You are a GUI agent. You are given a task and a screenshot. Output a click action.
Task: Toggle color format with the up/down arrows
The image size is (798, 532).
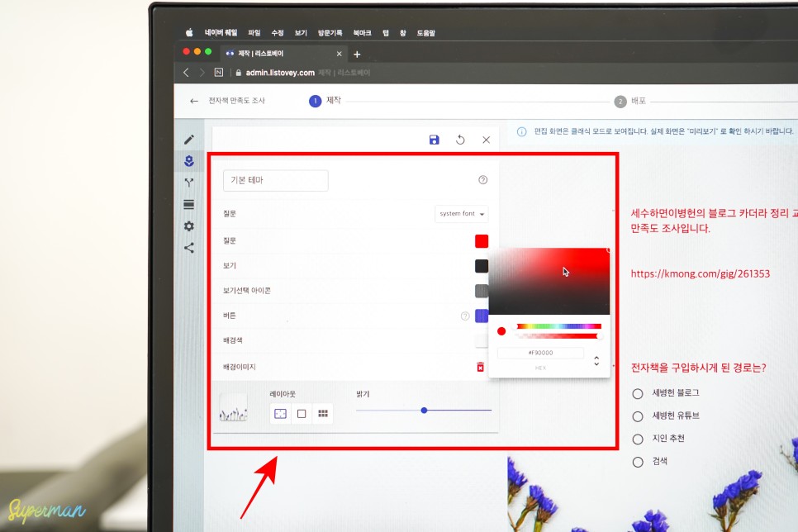coord(596,361)
